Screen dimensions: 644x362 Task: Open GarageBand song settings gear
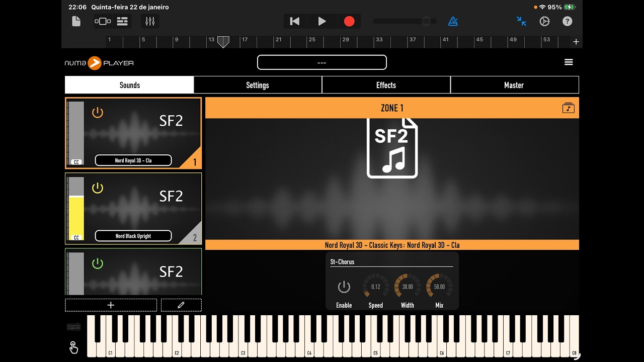[544, 21]
